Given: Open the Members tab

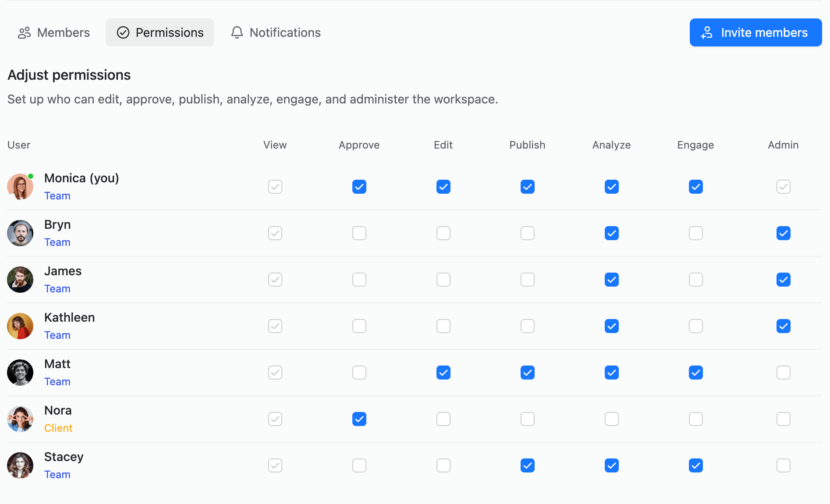Looking at the screenshot, I should pos(54,32).
